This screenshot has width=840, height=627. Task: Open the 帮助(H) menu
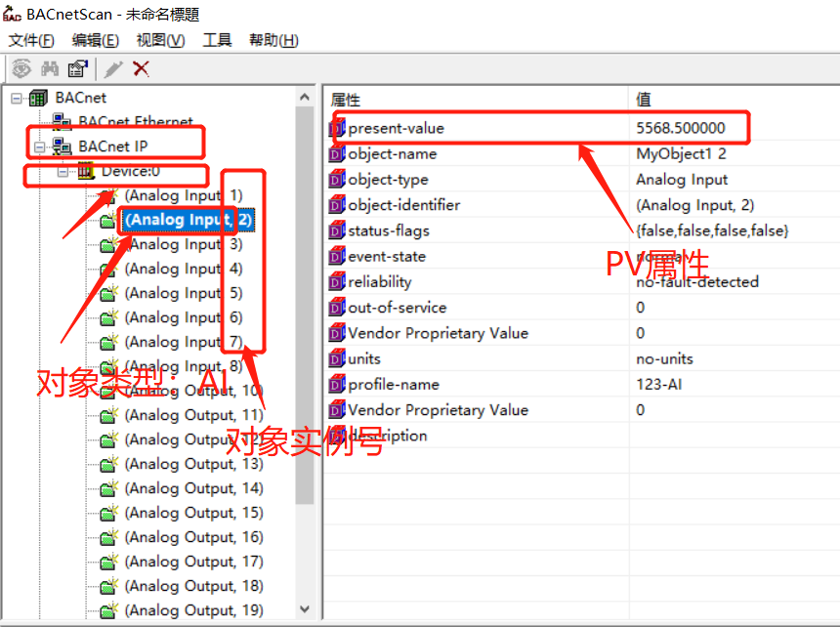(273, 40)
